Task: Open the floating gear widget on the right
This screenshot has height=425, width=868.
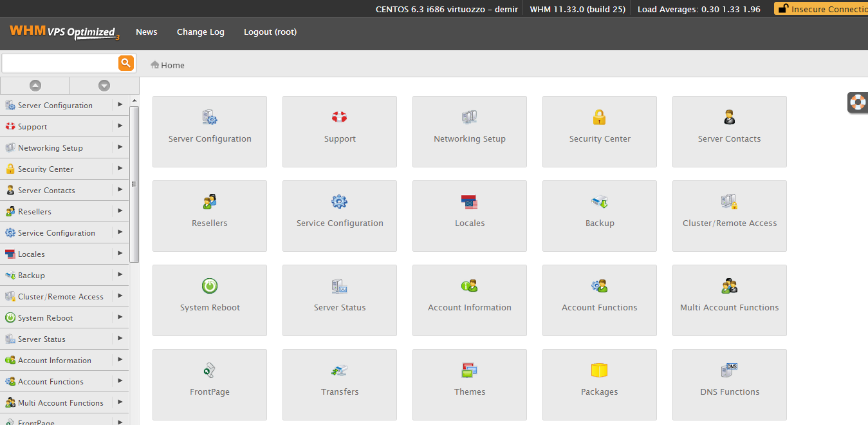Action: pyautogui.click(x=858, y=102)
